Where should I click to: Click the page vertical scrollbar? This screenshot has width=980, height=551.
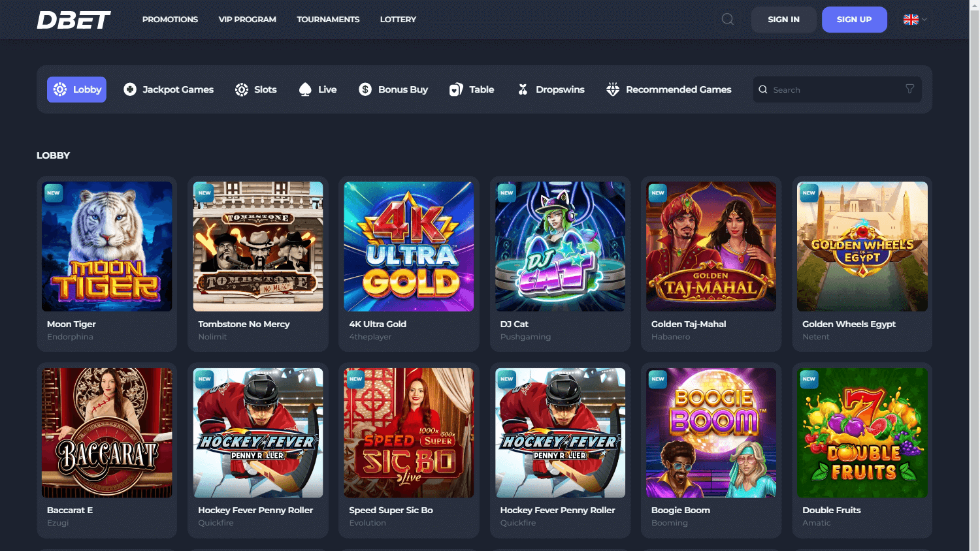point(974,275)
